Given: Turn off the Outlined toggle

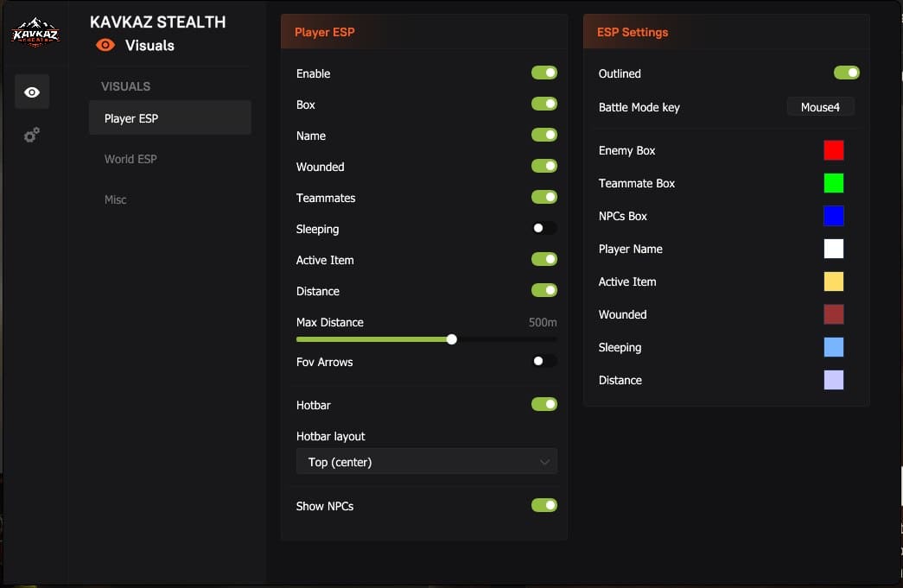Looking at the screenshot, I should [846, 73].
